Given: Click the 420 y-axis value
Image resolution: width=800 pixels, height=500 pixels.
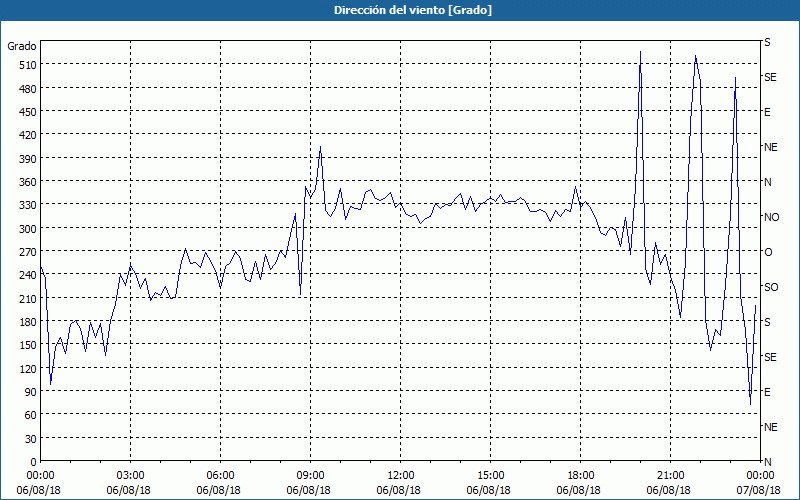Looking at the screenshot, I should coord(28,135).
